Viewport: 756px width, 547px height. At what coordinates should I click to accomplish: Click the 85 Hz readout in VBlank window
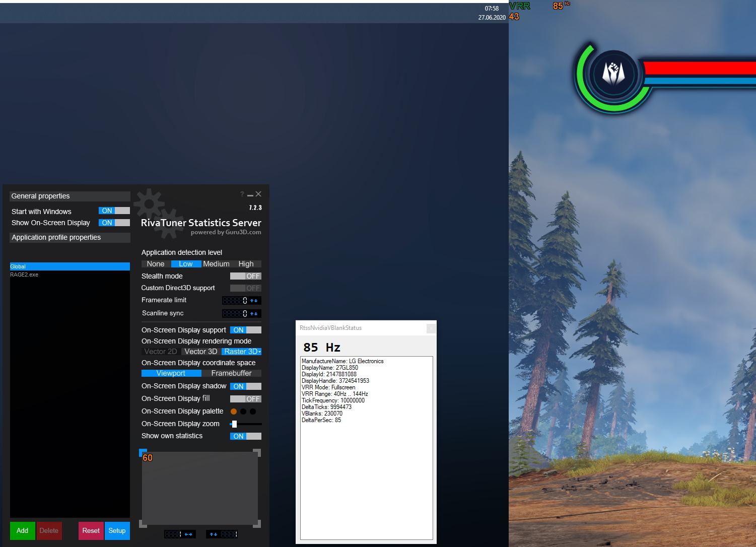coord(322,347)
